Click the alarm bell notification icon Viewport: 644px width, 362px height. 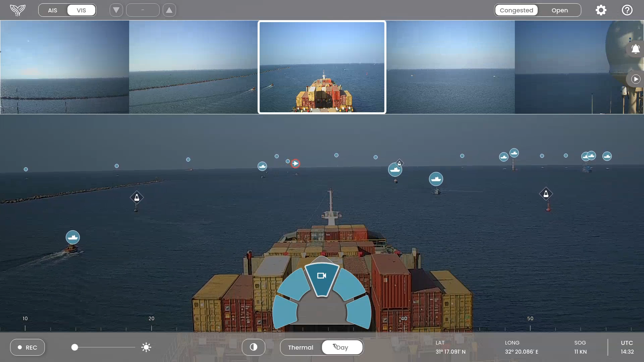tap(635, 49)
